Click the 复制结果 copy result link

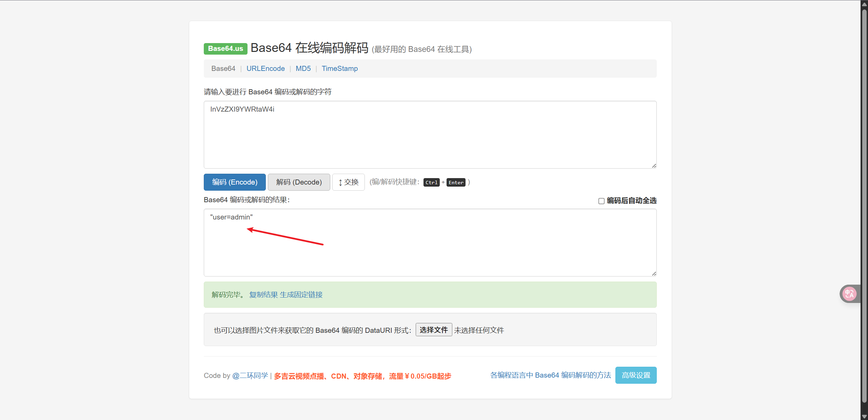pos(263,294)
